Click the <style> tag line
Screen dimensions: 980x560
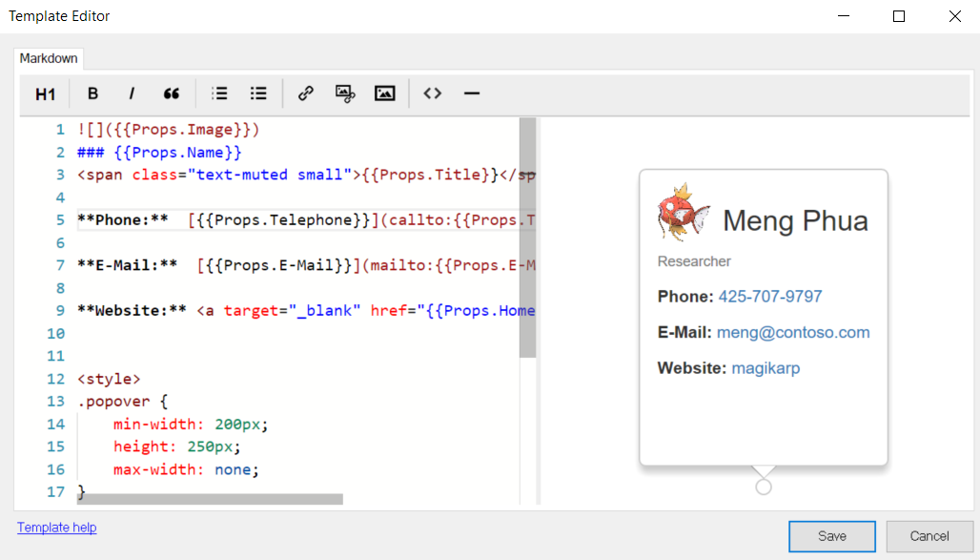pos(109,379)
